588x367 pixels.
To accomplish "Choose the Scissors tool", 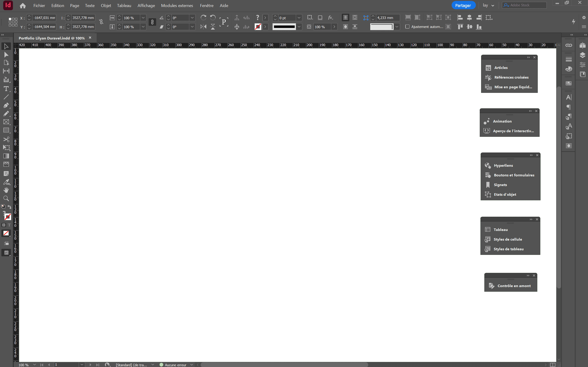I will click(x=6, y=139).
